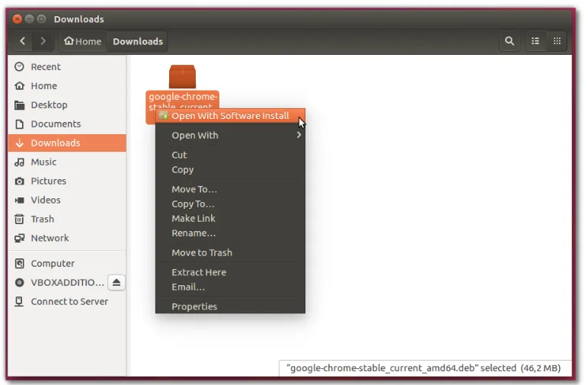Open Videos in the sidebar
This screenshot has width=588, height=385.
(67, 200)
